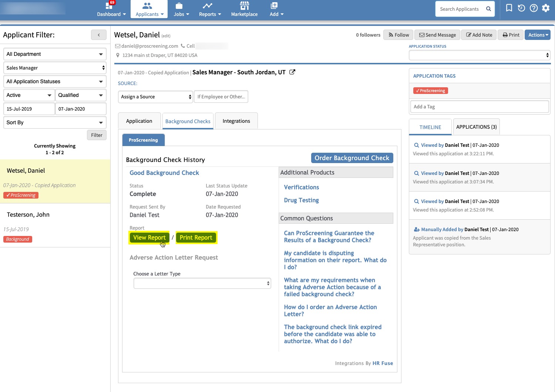Expand the All Department dropdown
This screenshot has height=392, width=555.
(x=55, y=54)
